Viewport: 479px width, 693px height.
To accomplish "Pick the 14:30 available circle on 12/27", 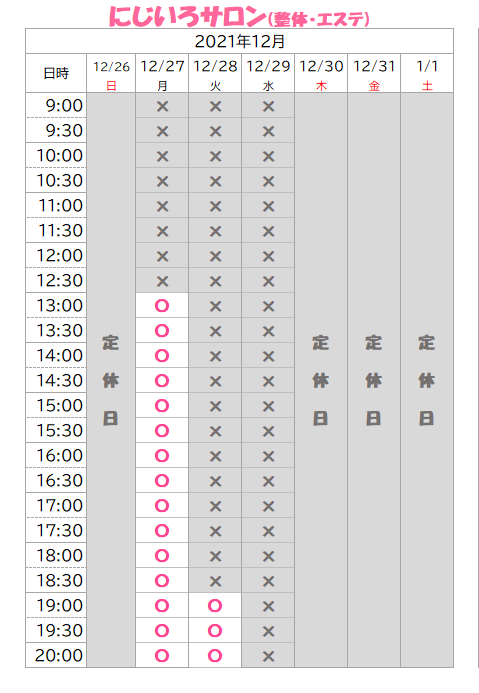I will coord(162,381).
